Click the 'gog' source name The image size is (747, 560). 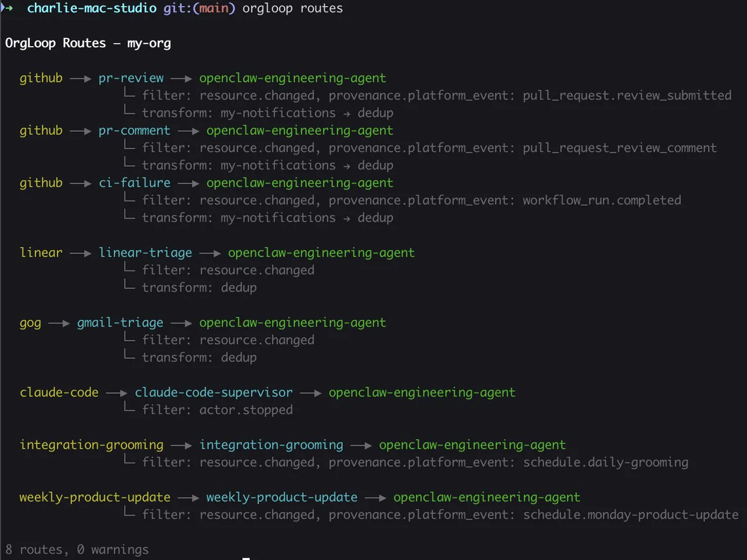pyautogui.click(x=31, y=323)
